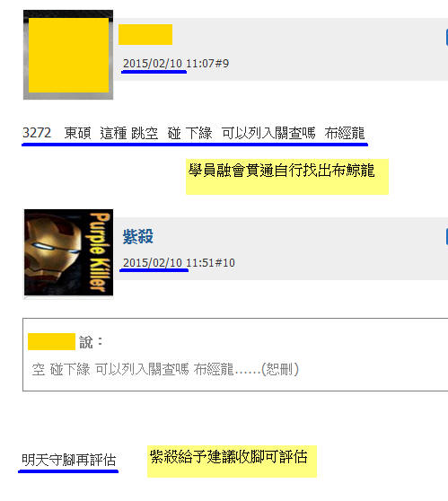Click the gray header bar of post #9
This screenshot has width=448, height=501.
[280, 49]
